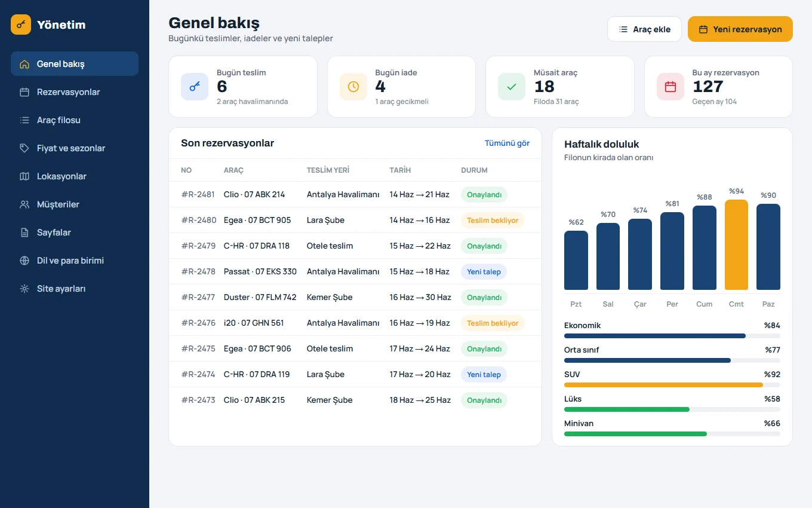Open the Rezervasyonlar menu item
This screenshot has width=812, height=508.
point(75,92)
